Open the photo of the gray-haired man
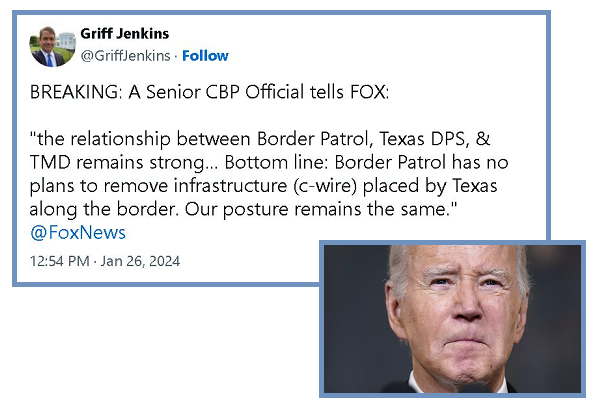Screen dimensions: 607x402 click(452, 319)
